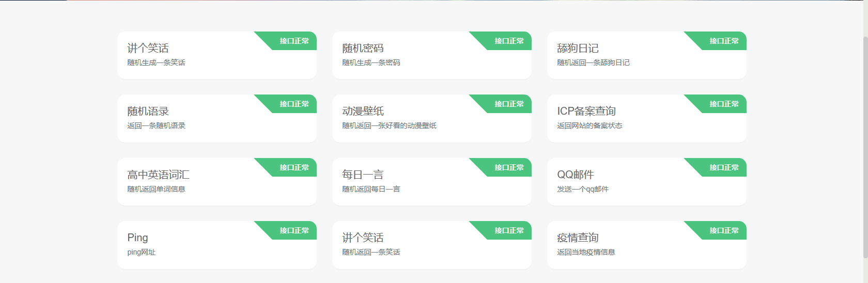Viewport: 868px width, 283px height.
Task: Click the Ping card title
Action: pos(138,238)
